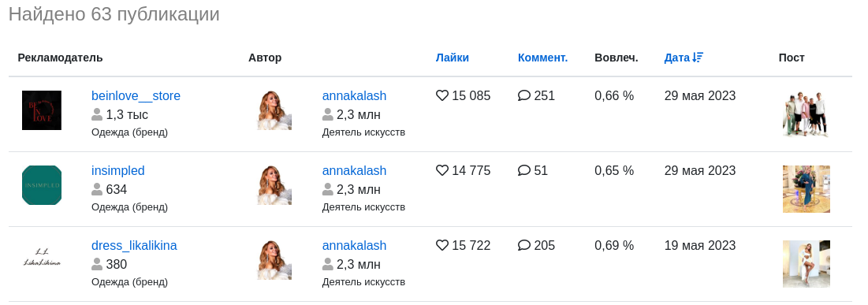
Task: Open post thumbnail dated 29 мая with group photo
Action: click(806, 114)
